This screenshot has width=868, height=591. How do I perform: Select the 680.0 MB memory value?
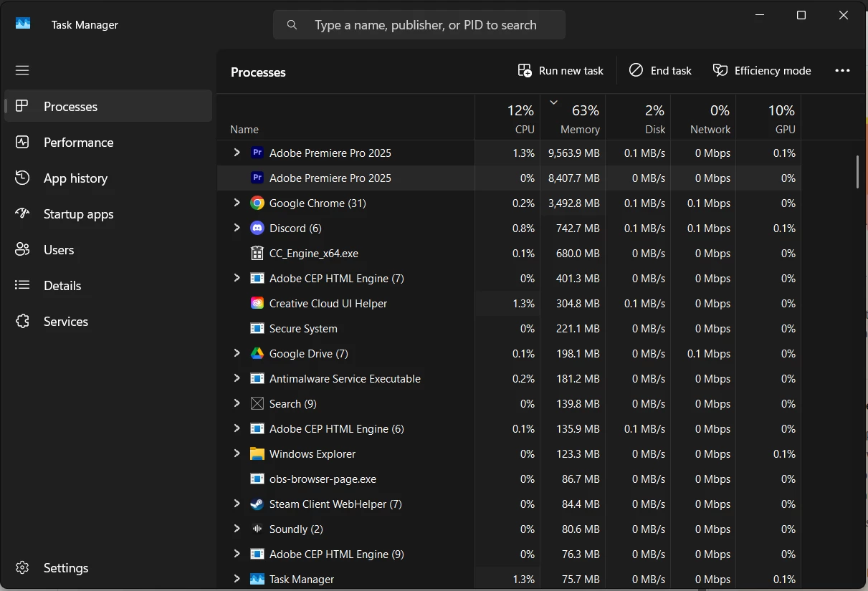(x=577, y=253)
